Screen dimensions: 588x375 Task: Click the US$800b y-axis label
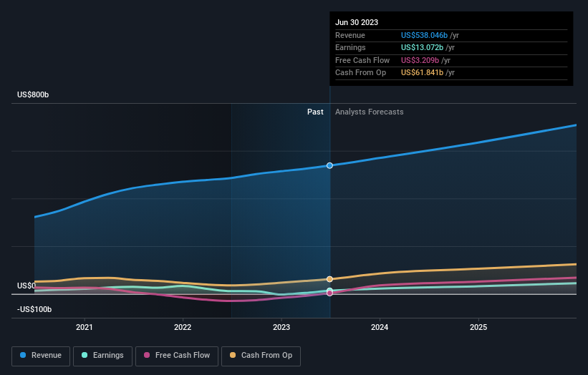tap(33, 94)
